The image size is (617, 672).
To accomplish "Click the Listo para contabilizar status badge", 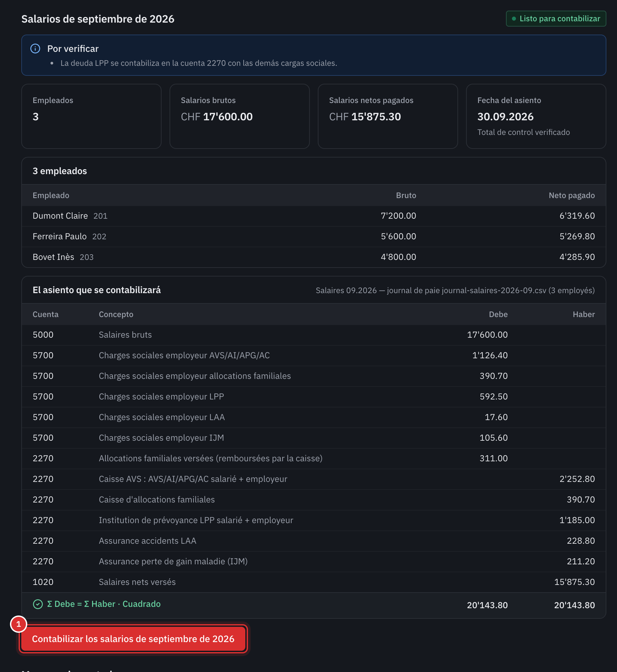I will 556,19.
